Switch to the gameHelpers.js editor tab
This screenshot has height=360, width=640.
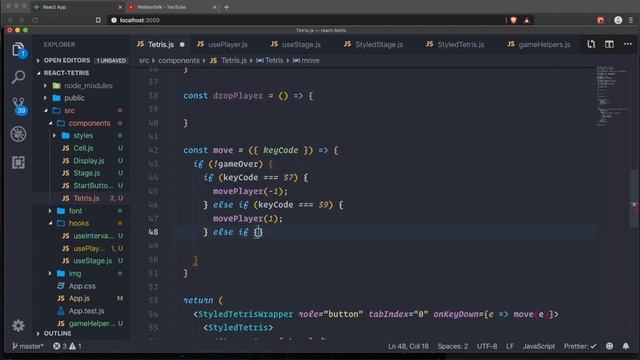coord(539,44)
